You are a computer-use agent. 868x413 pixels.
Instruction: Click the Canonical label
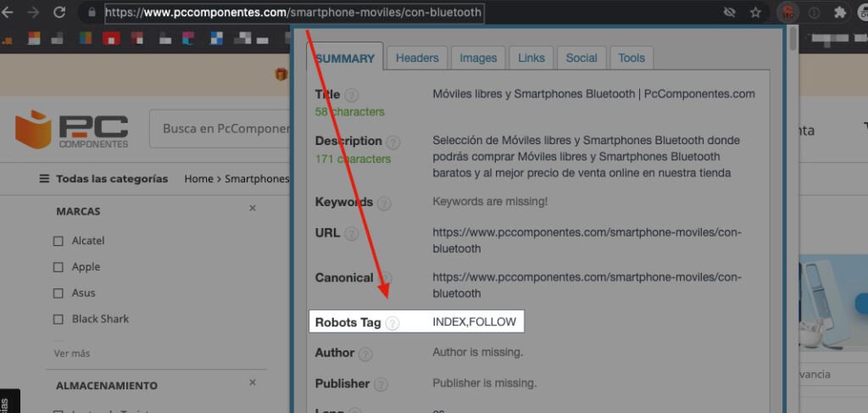click(344, 277)
